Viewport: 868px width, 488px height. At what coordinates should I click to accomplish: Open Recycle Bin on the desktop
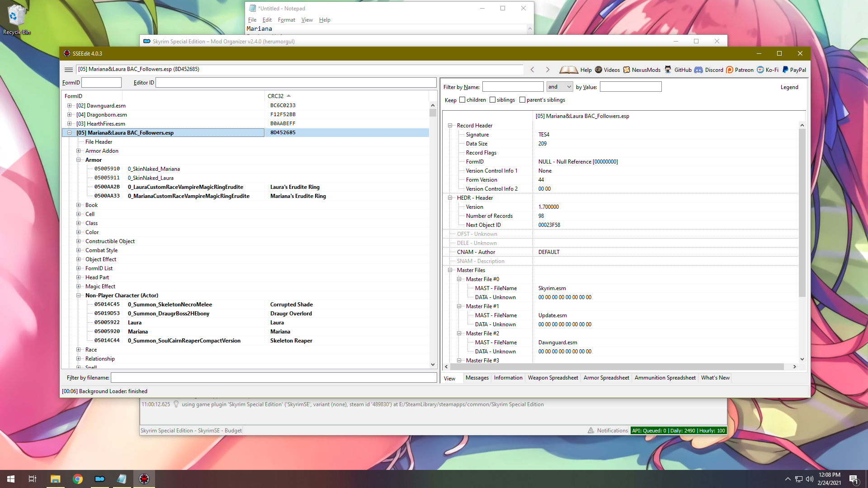pos(16,19)
